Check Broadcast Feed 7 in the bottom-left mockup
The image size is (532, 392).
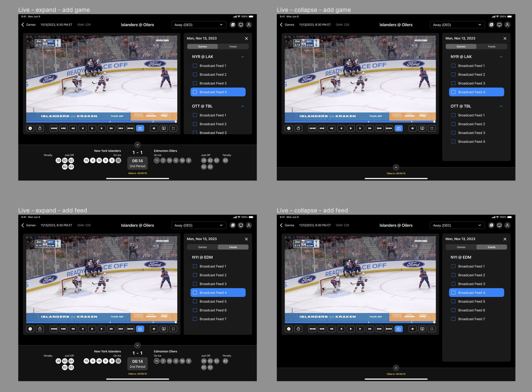click(x=195, y=319)
